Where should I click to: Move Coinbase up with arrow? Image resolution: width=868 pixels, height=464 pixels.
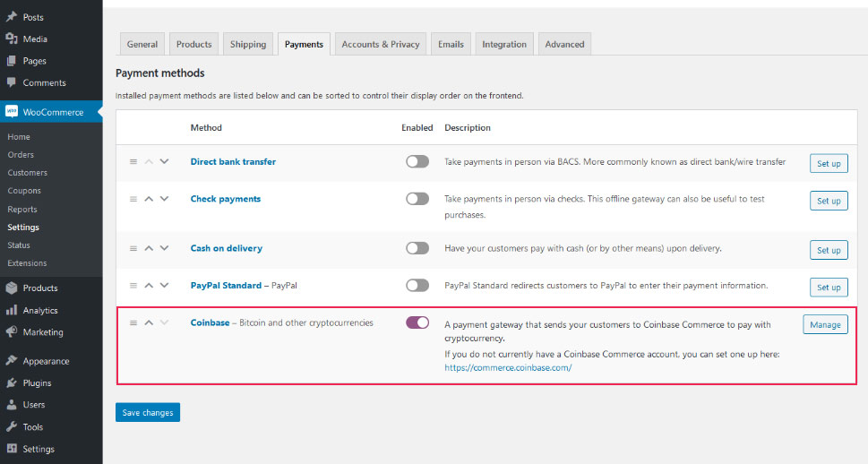point(149,322)
